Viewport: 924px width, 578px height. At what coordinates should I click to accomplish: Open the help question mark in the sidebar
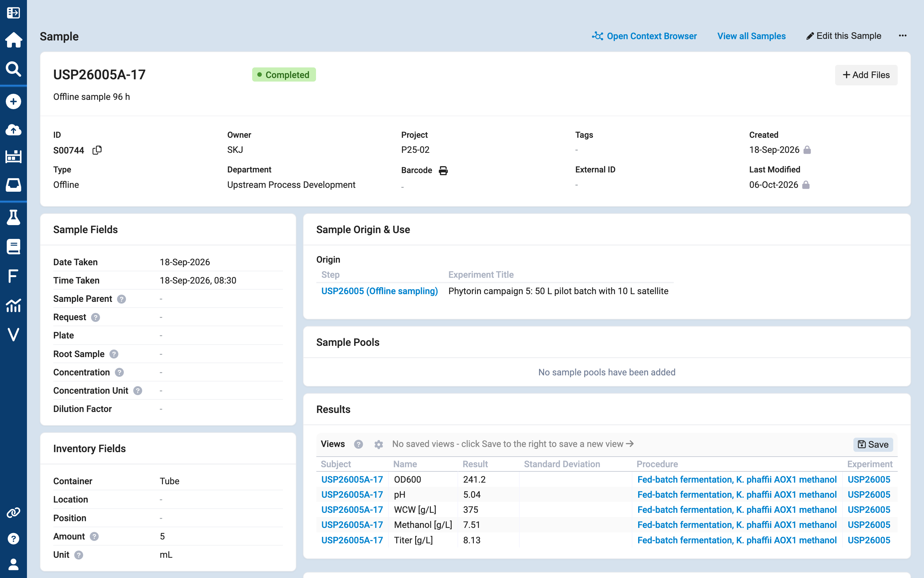[13, 539]
